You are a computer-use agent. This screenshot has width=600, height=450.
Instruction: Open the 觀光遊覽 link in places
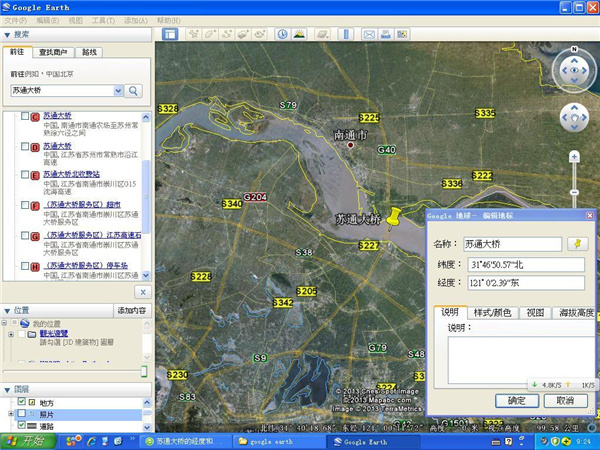tap(54, 333)
